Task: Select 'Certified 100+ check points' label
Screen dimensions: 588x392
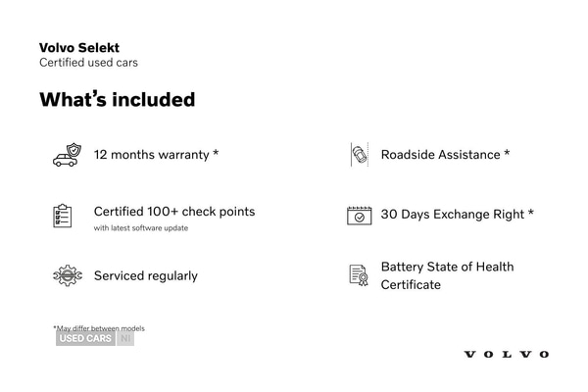Action: tap(173, 212)
